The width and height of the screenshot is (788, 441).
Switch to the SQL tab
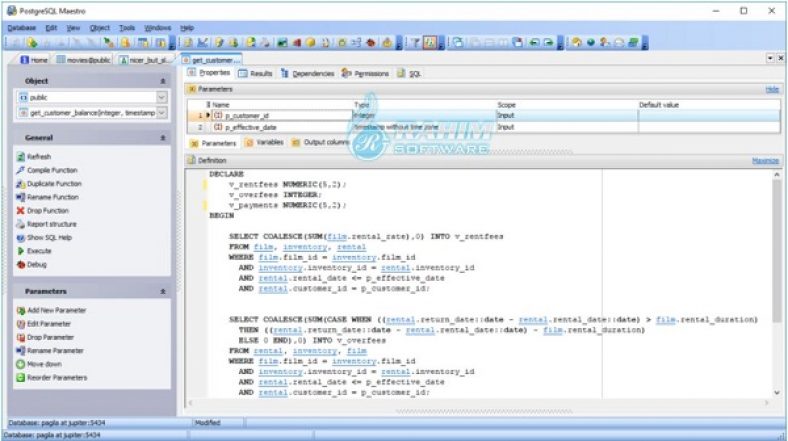click(x=409, y=73)
